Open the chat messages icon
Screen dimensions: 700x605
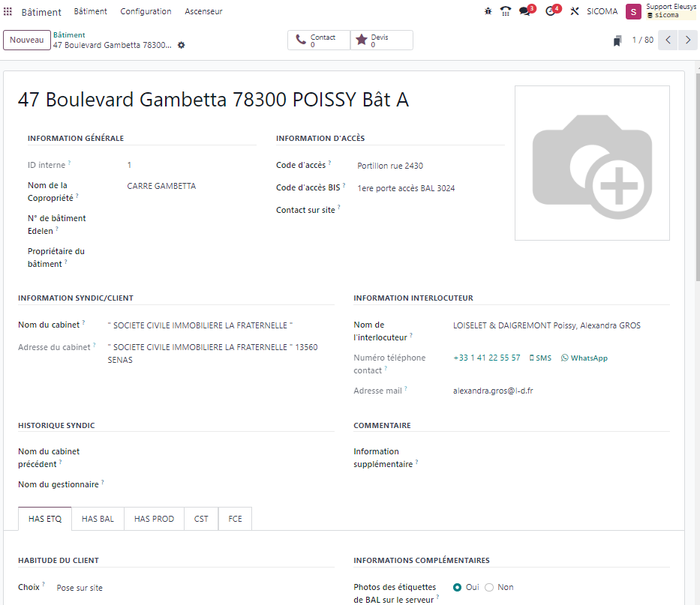pyautogui.click(x=525, y=11)
